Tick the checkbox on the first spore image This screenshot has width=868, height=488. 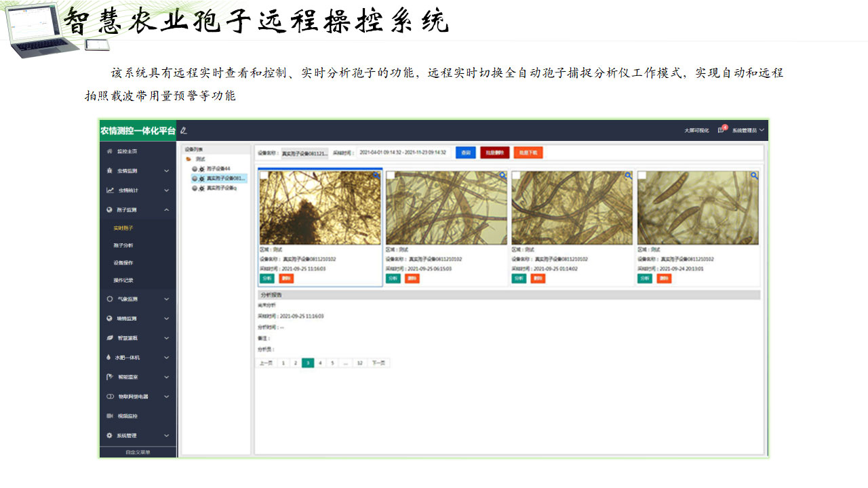click(x=264, y=176)
